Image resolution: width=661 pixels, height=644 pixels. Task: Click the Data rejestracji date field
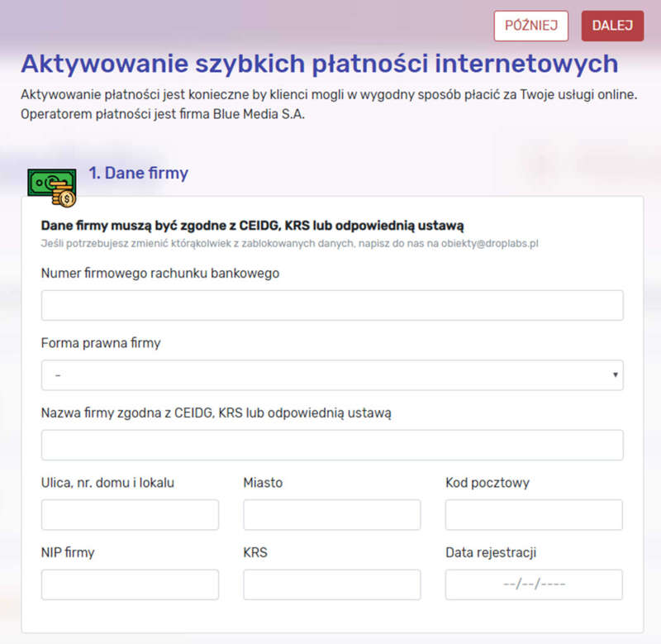534,584
